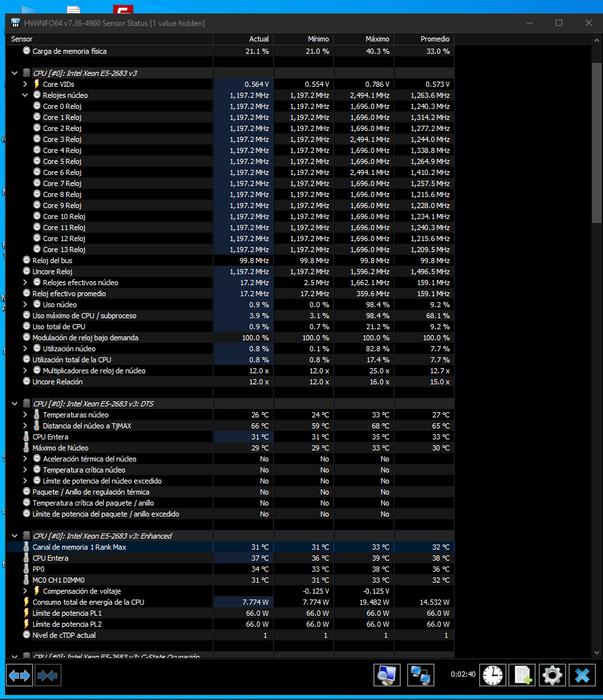Image resolution: width=603 pixels, height=700 pixels.
Task: Collapse the Relojes núcleo group
Action: click(x=25, y=95)
